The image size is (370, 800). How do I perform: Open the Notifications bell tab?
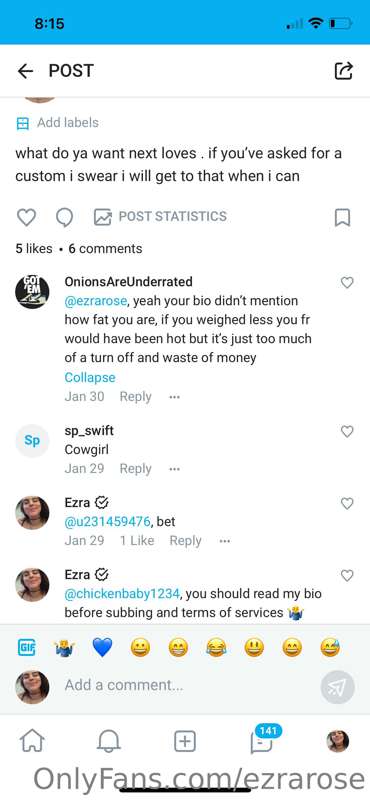(108, 741)
